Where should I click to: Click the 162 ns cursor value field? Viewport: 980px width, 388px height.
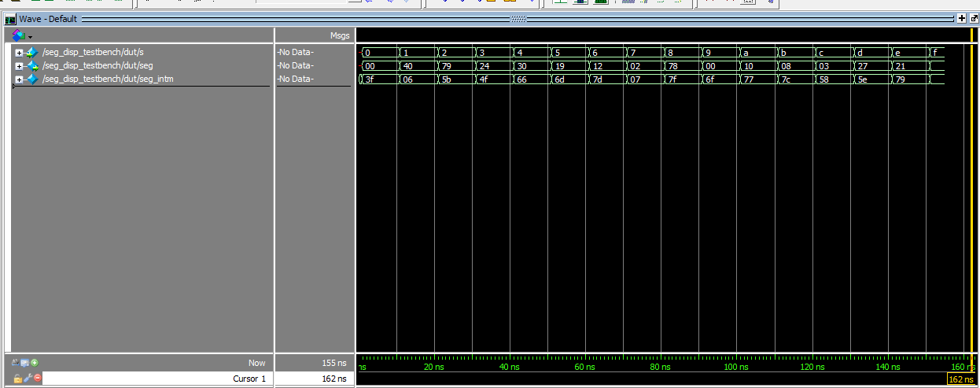tap(312, 379)
